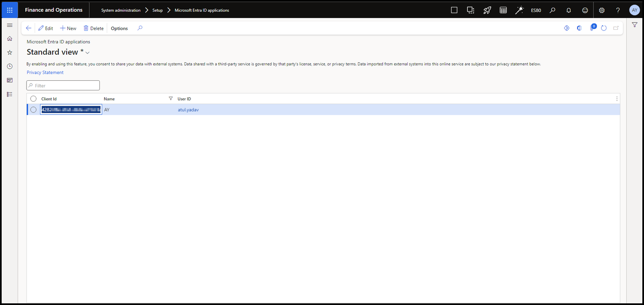Open Settings gear icon
The image size is (644, 305).
[602, 10]
